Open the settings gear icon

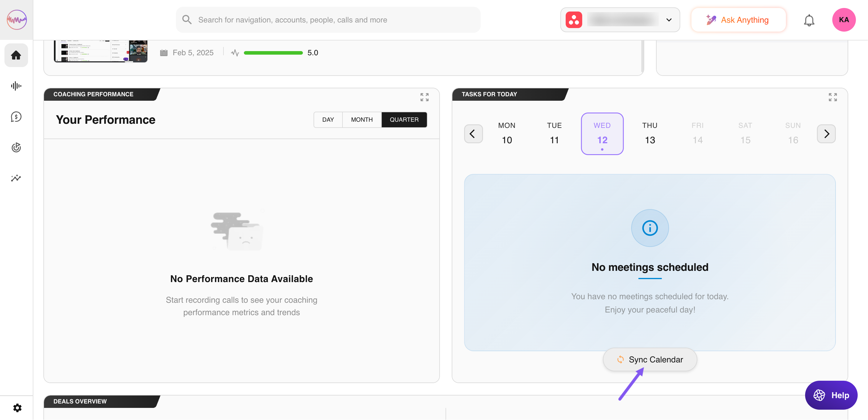pos(17,408)
